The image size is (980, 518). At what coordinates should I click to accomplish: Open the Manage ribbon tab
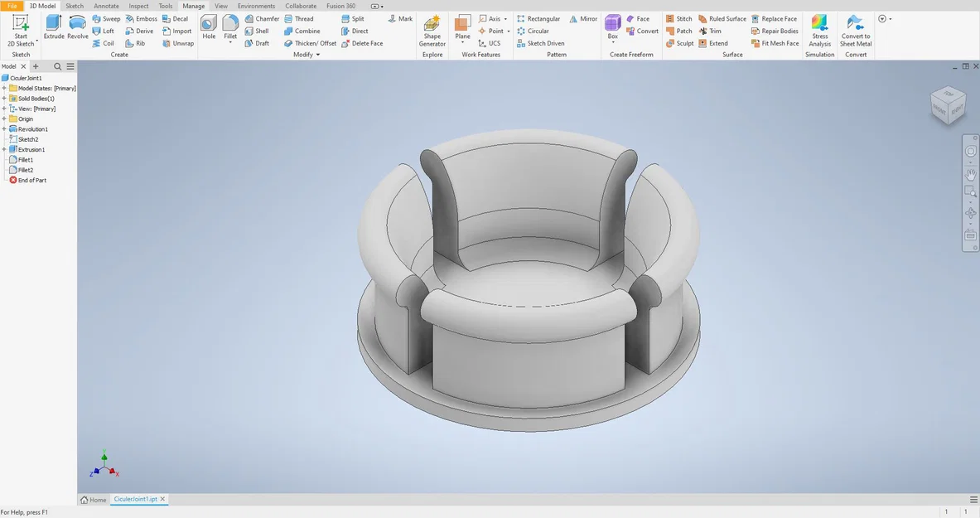193,6
